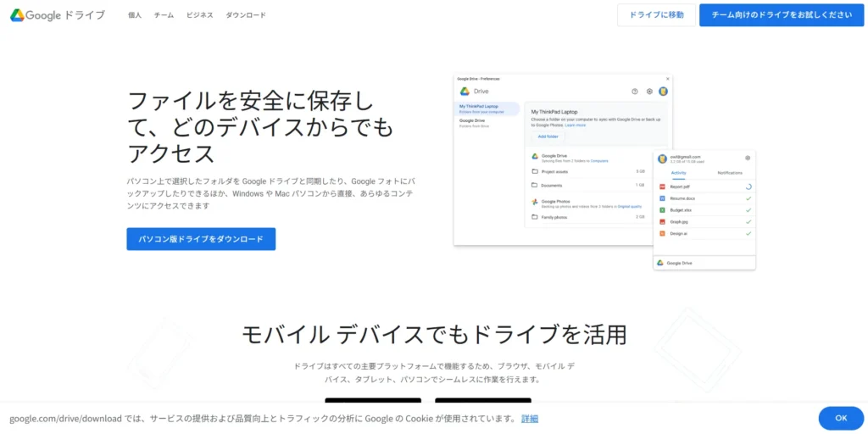The width and height of the screenshot is (868, 434).
Task: Click the ファイルを安全に保存して main heading
Action: [260, 127]
